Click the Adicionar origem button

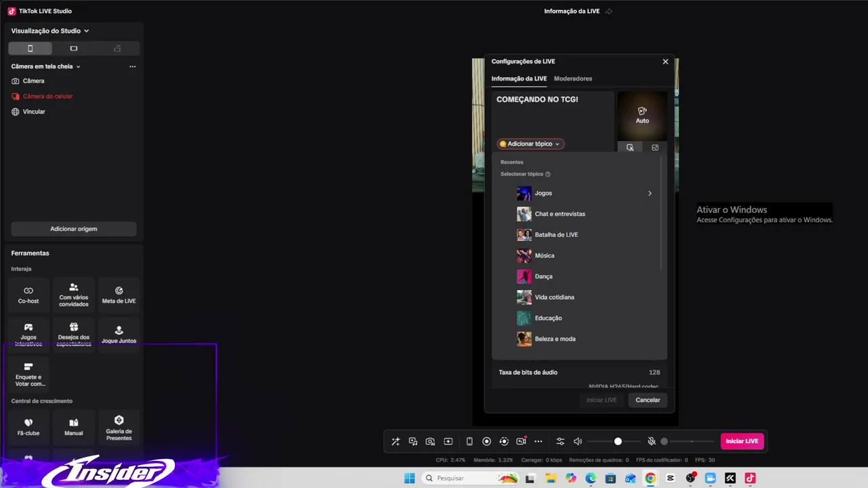click(x=74, y=229)
